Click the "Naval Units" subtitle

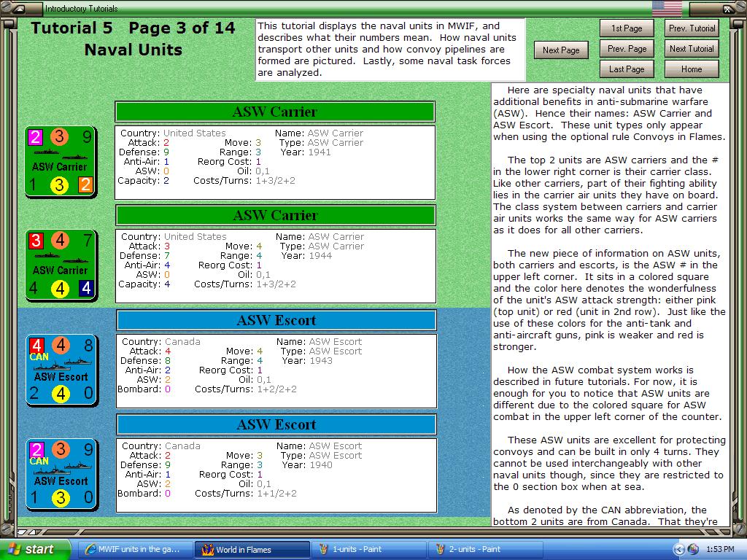[133, 50]
